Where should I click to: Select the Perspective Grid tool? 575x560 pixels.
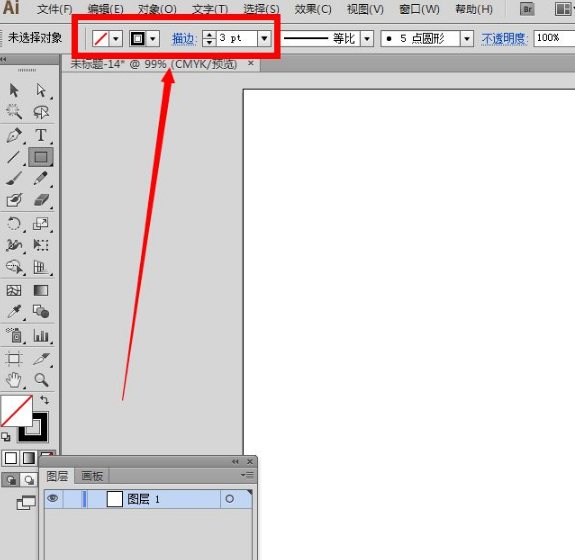point(41,267)
